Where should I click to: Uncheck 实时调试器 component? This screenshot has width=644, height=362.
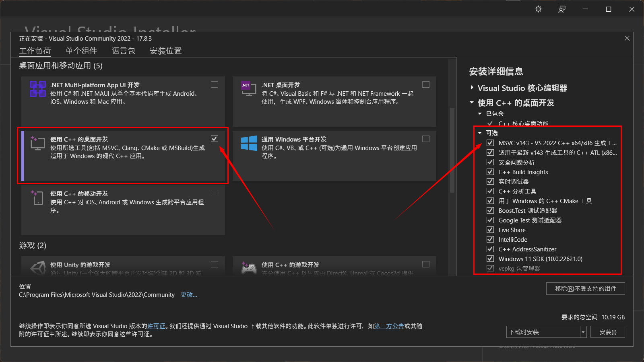[x=490, y=181]
